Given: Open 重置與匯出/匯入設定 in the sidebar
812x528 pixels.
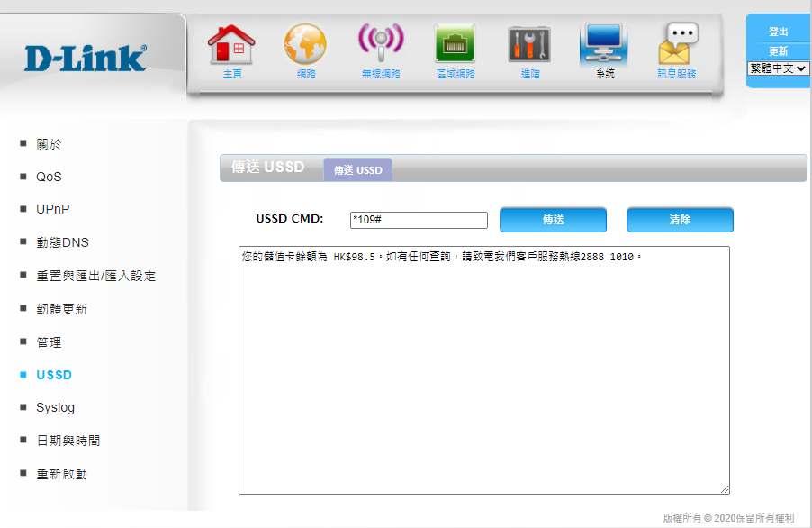Looking at the screenshot, I should pyautogui.click(x=95, y=276).
